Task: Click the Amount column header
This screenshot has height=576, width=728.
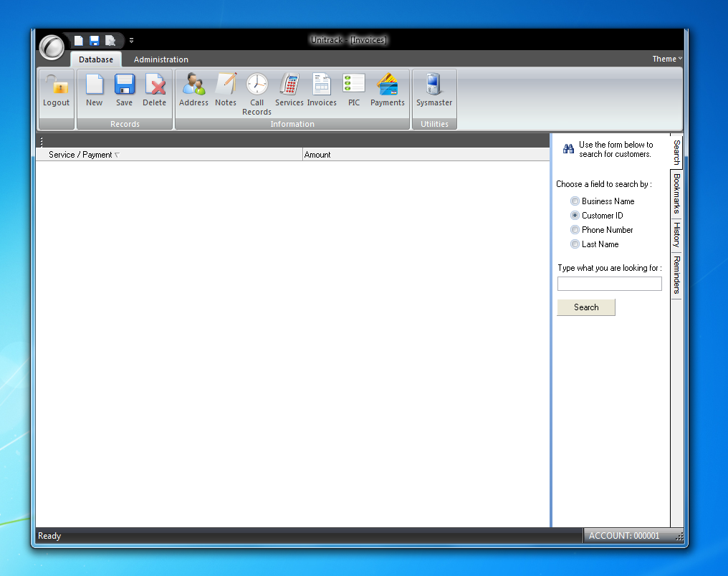Action: (x=426, y=155)
